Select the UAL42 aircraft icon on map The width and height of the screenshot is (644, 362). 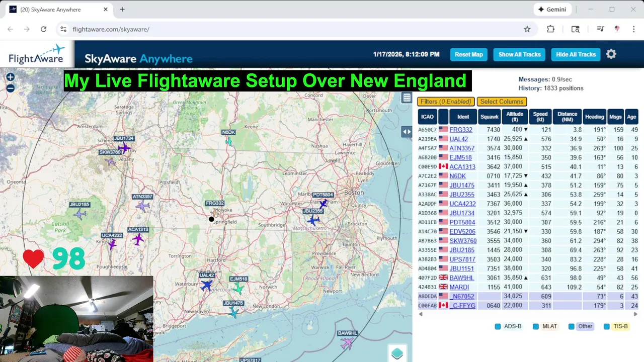click(206, 285)
